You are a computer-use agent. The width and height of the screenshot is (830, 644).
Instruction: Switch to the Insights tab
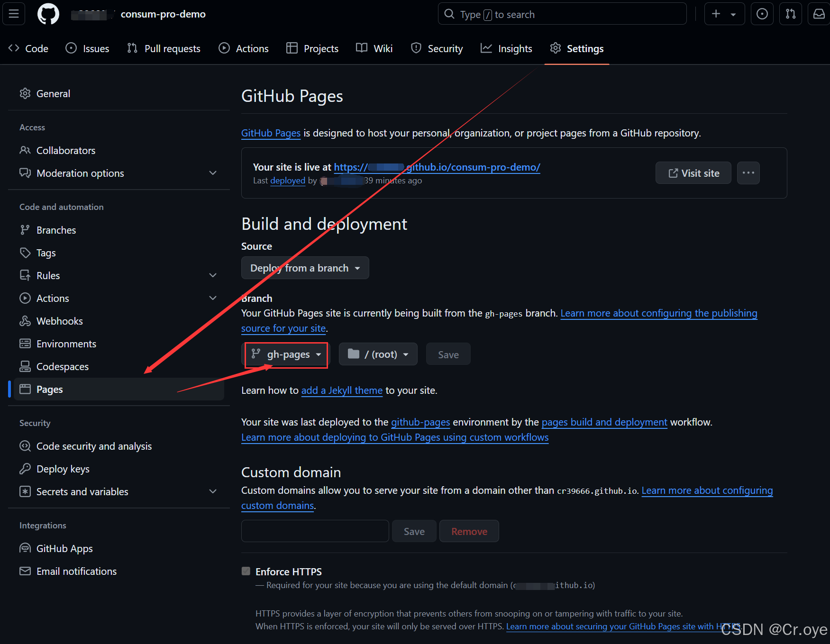(x=506, y=48)
